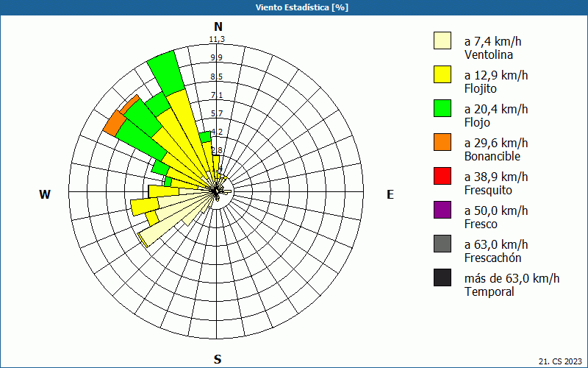
Task: Click the 'Temporal' legend label
Action: click(x=490, y=291)
